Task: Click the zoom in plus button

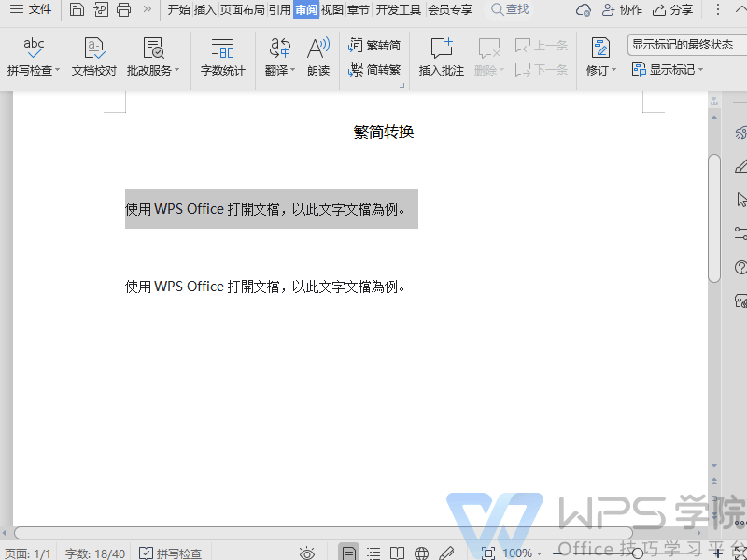Action: pyautogui.click(x=717, y=553)
